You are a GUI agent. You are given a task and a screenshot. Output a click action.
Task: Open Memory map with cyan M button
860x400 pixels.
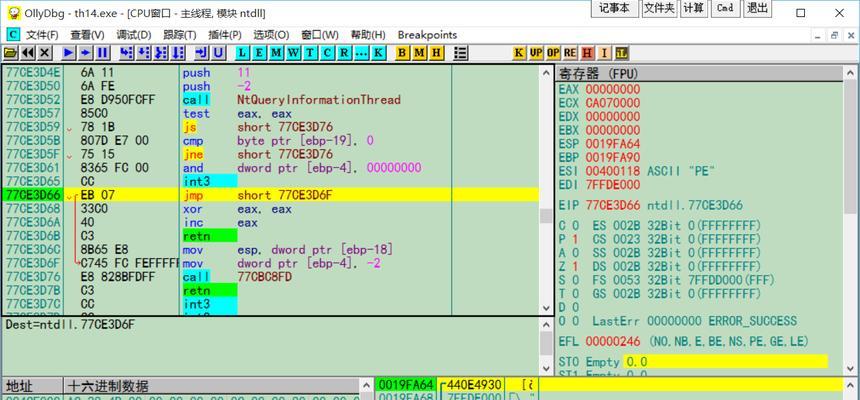(x=277, y=53)
